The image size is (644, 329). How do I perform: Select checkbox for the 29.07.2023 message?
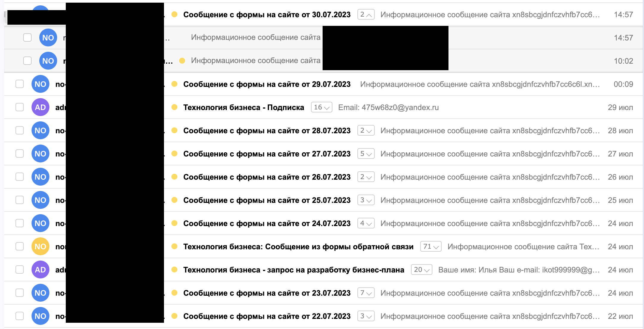click(x=20, y=84)
